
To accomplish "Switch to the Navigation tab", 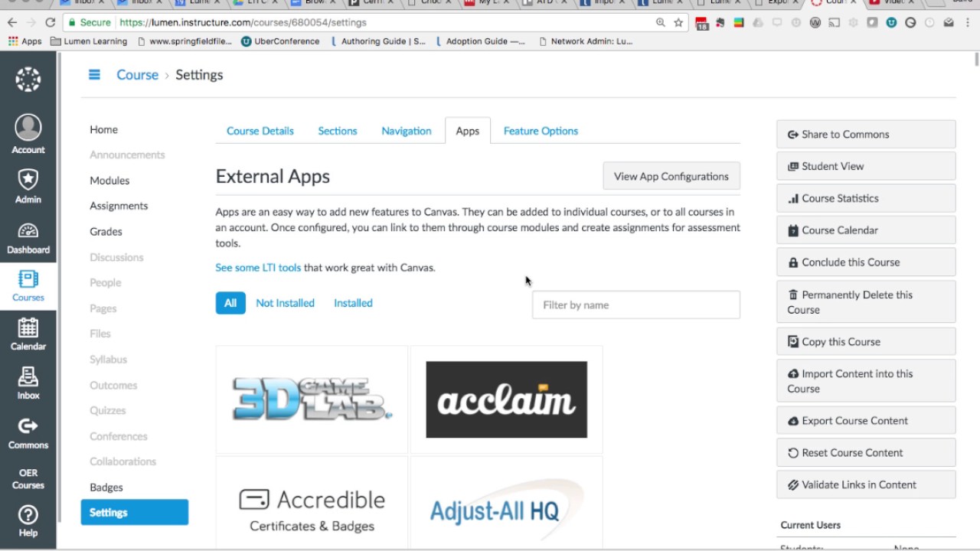I will coord(407,131).
